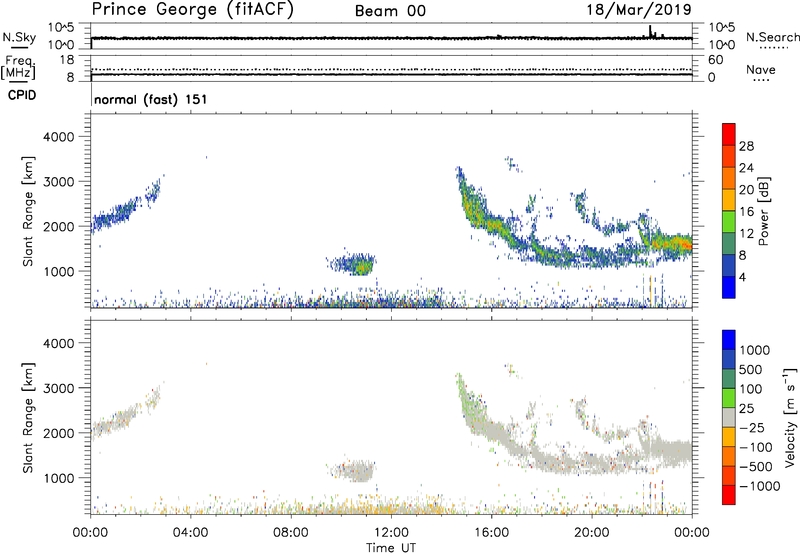This screenshot has width=800, height=554.
Task: Click the '-1000' label on the Velocity colorbar
Action: click(759, 486)
